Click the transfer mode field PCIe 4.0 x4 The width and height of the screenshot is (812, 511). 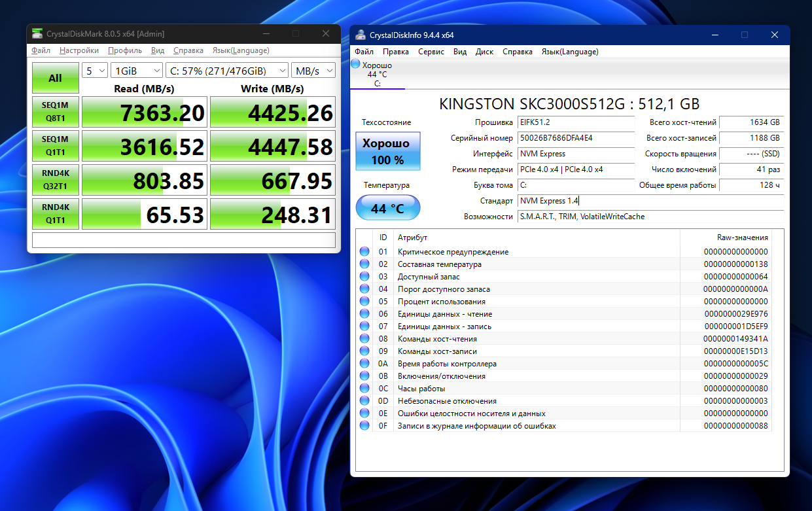coord(576,169)
